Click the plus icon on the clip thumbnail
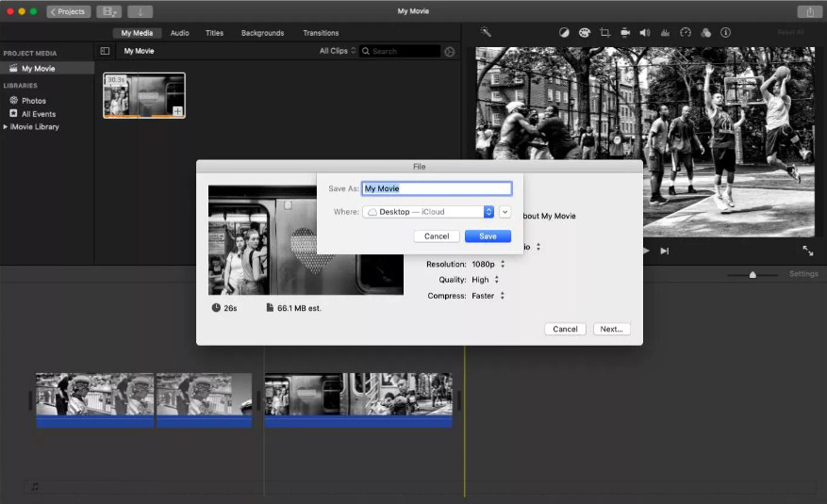This screenshot has height=504, width=827. [177, 111]
